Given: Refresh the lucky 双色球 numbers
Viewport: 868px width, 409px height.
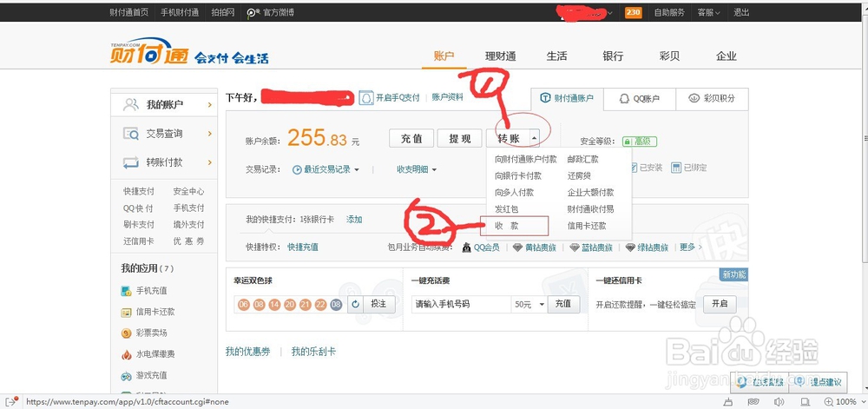Looking at the screenshot, I should pos(355,305).
